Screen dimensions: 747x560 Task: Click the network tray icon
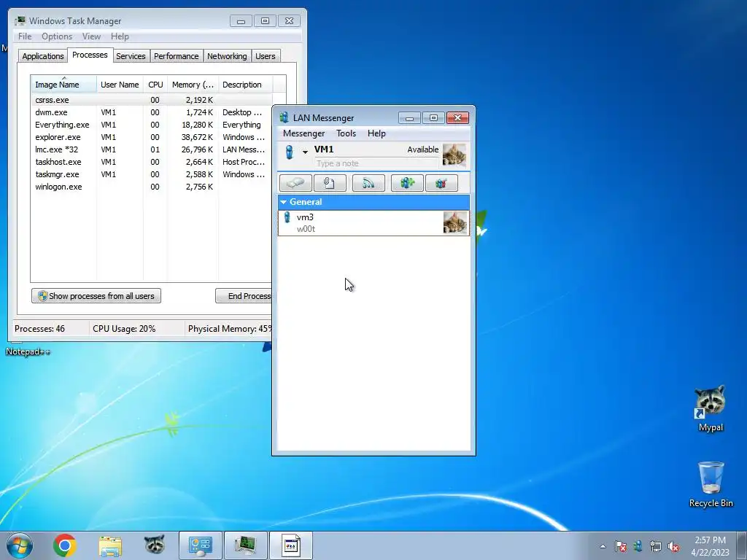pos(656,546)
